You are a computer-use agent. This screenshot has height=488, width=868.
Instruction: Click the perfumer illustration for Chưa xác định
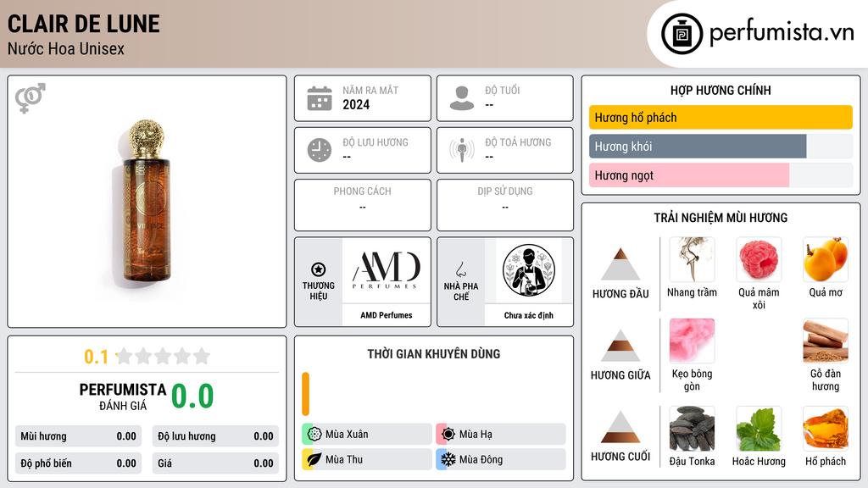coord(529,270)
